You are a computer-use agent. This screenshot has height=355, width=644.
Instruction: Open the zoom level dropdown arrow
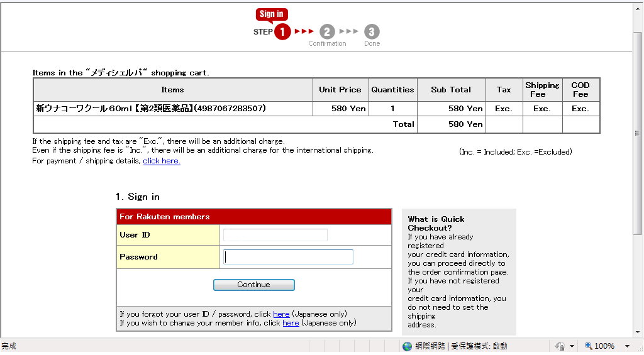pos(627,346)
